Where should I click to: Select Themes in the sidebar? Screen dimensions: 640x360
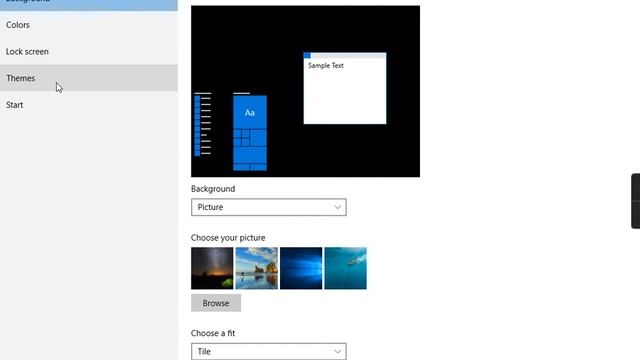(x=89, y=78)
